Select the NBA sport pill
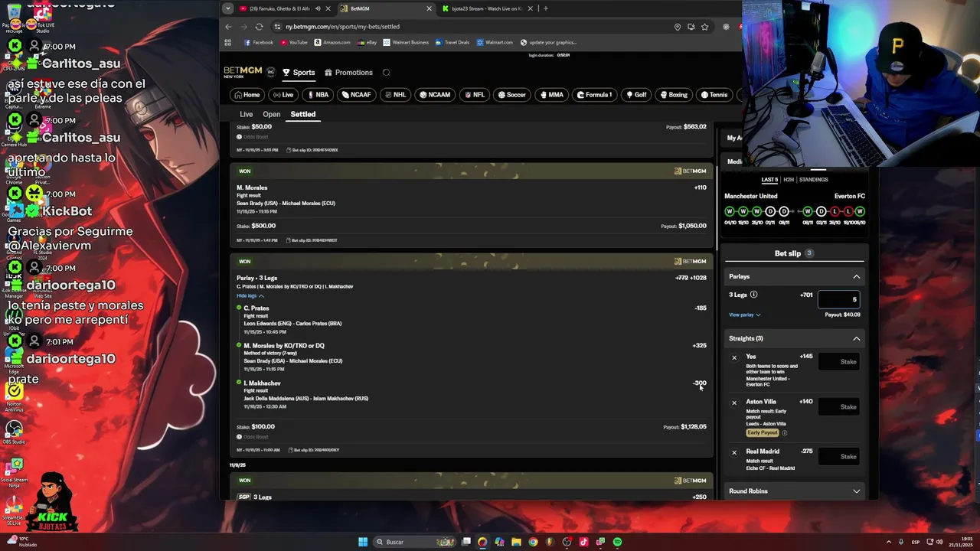 click(318, 95)
